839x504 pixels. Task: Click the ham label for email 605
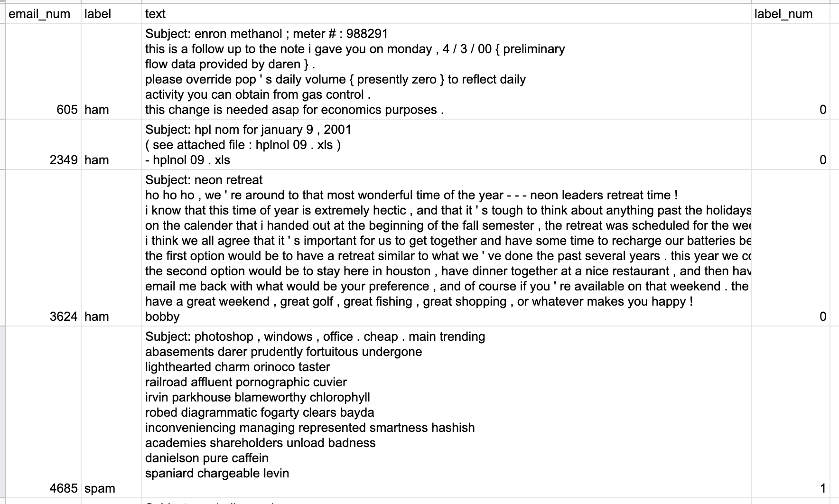tap(112, 71)
